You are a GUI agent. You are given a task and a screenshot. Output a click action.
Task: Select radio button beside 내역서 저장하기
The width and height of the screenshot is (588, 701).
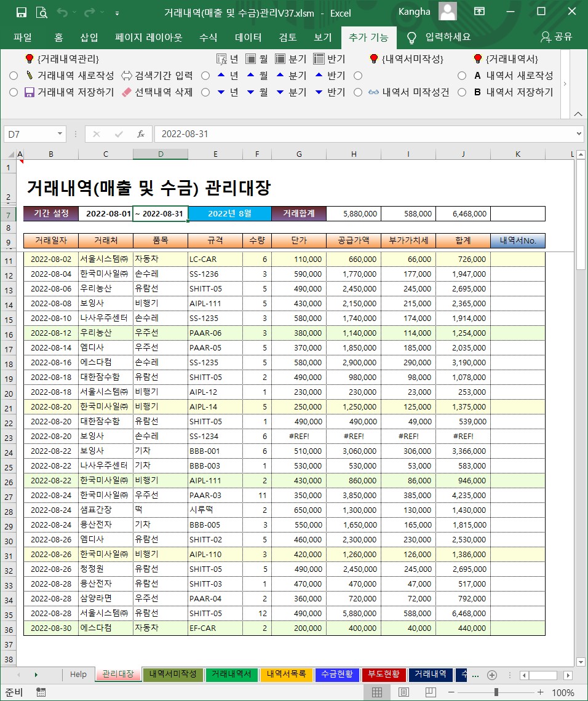point(462,92)
